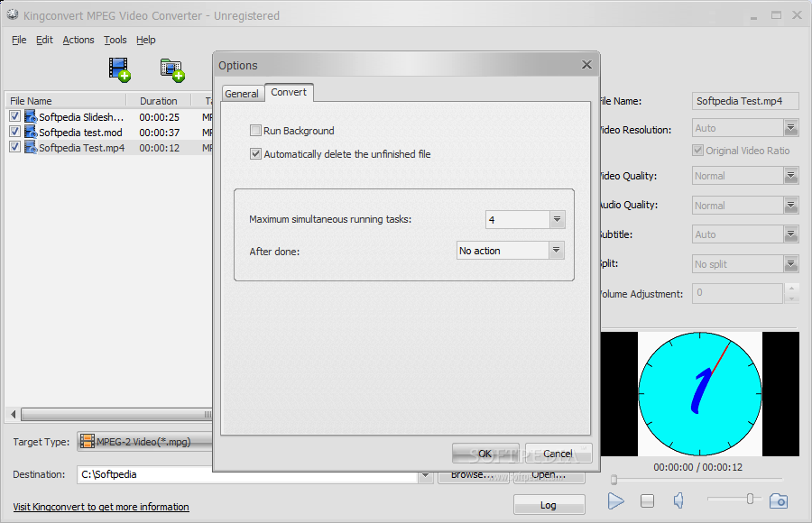The width and height of the screenshot is (812, 523).
Task: Open the Audio Quality dropdown
Action: pos(790,206)
